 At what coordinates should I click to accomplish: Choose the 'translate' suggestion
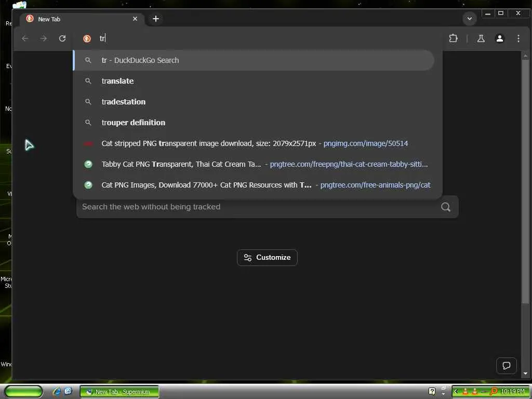coord(254,81)
